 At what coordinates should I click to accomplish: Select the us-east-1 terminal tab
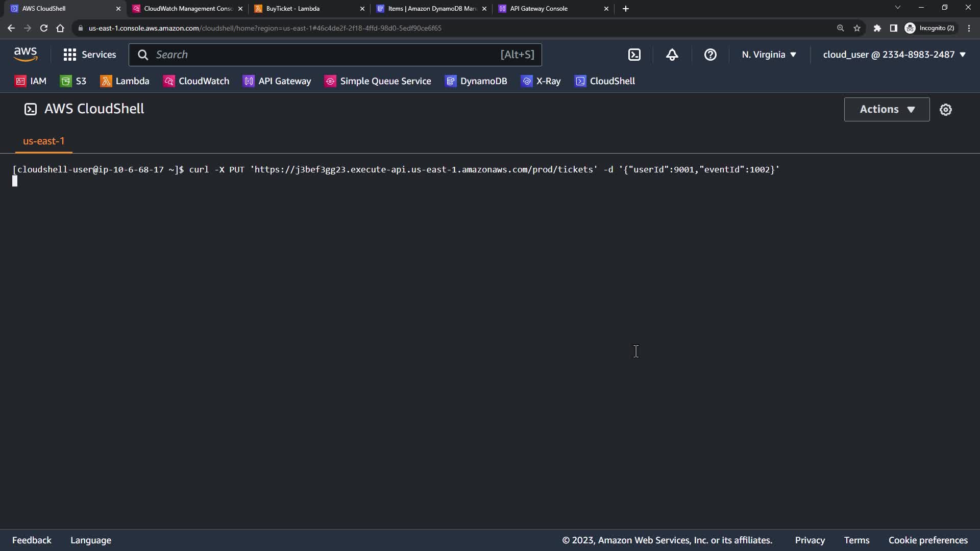click(44, 141)
